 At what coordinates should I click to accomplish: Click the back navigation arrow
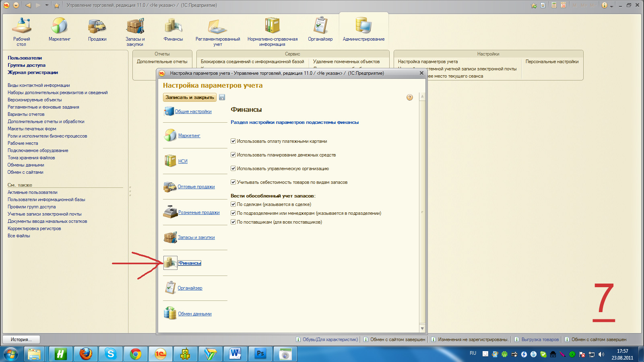[x=28, y=5]
